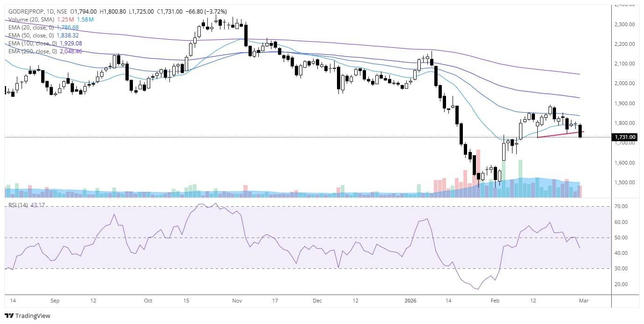Click the Sep date on time axis

pyautogui.click(x=54, y=301)
